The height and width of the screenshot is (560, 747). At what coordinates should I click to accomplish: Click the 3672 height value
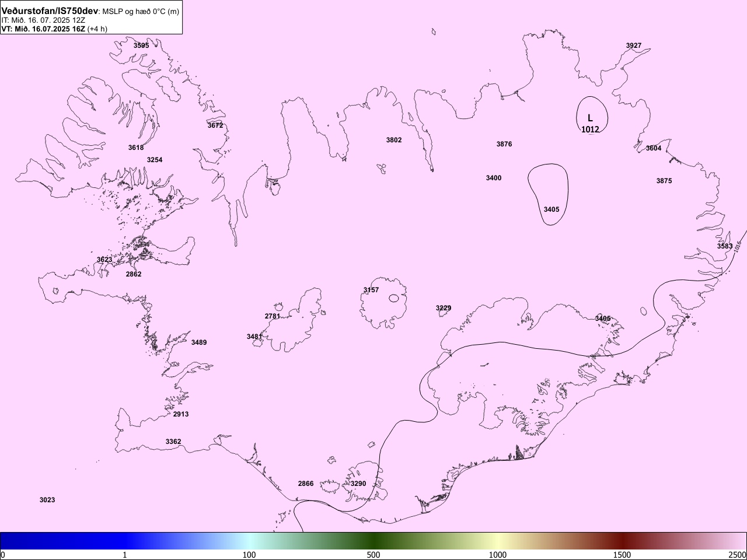pyautogui.click(x=215, y=125)
